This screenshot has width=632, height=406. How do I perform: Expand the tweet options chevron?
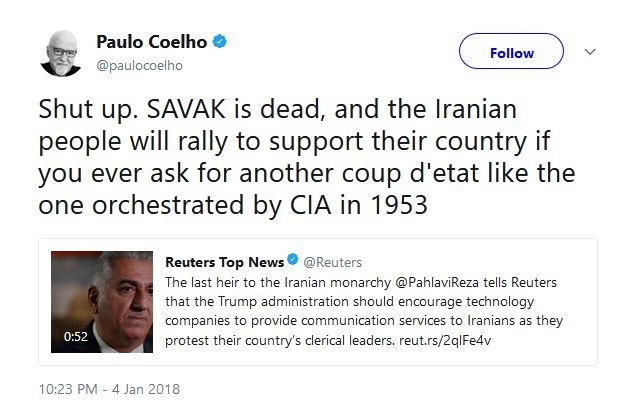click(x=590, y=52)
